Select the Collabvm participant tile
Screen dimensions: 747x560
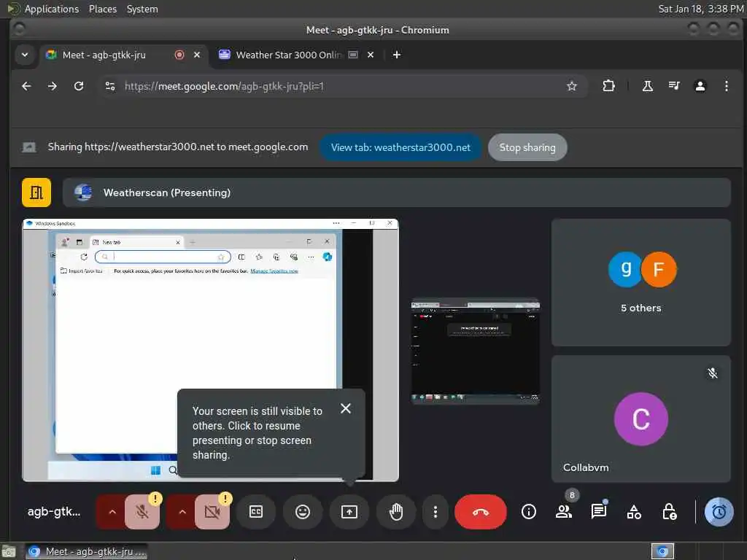(x=640, y=419)
